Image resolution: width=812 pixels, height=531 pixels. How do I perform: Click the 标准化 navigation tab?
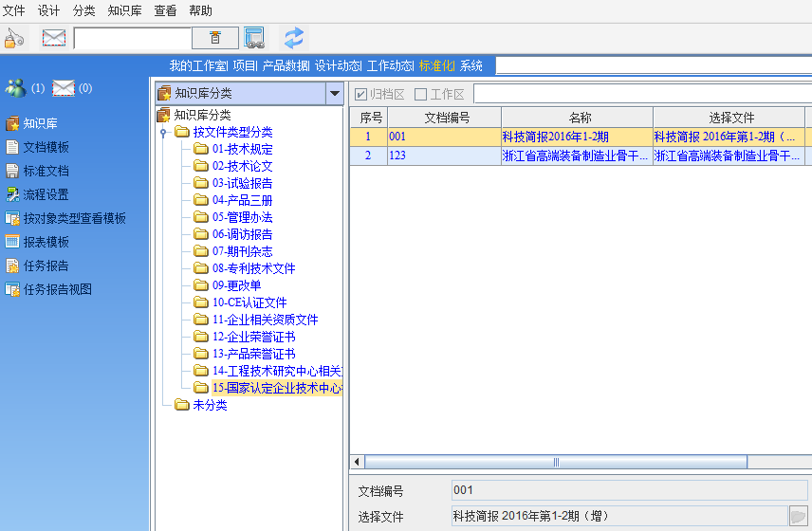click(436, 65)
